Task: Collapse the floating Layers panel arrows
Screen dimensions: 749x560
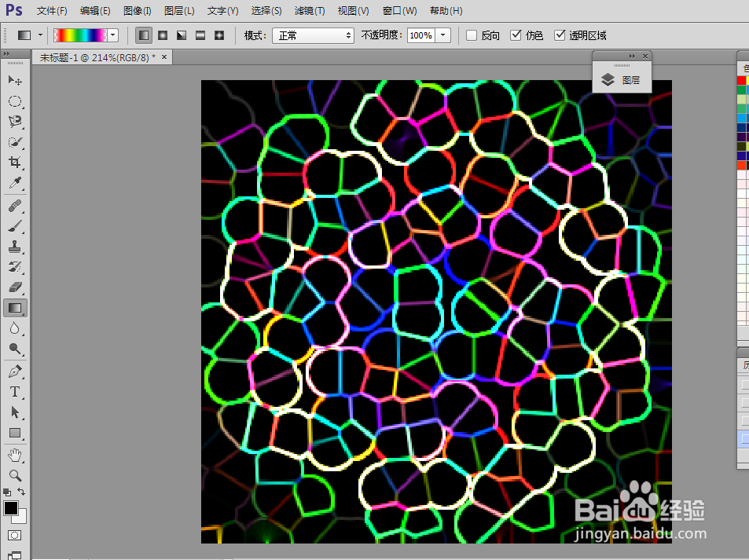Action: pos(632,57)
